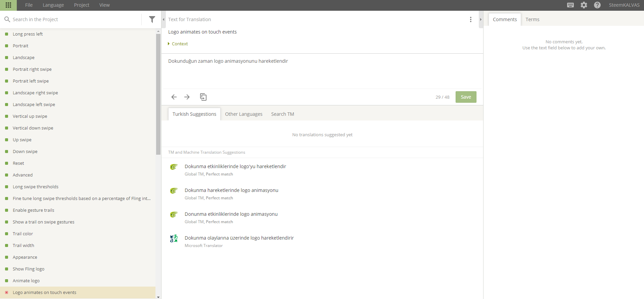Open the View menu
The height and width of the screenshot is (299, 644).
(x=104, y=5)
